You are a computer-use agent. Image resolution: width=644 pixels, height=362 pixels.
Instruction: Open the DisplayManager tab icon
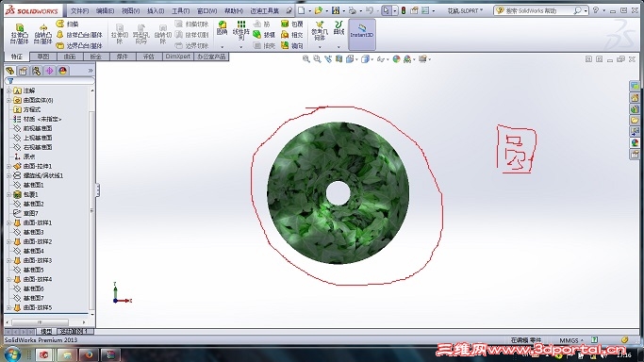[x=63, y=71]
